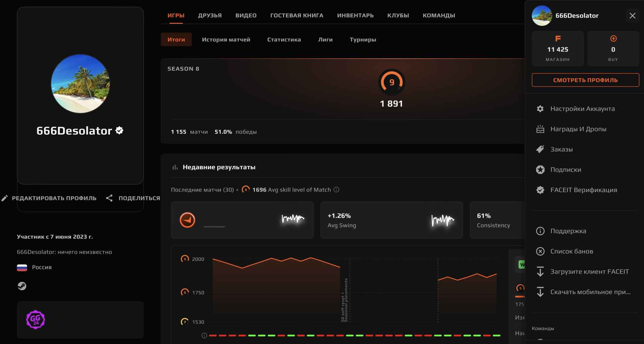Viewport: 644px width, 344px height.
Task: Click the 1 891 Elo value
Action: [x=391, y=104]
